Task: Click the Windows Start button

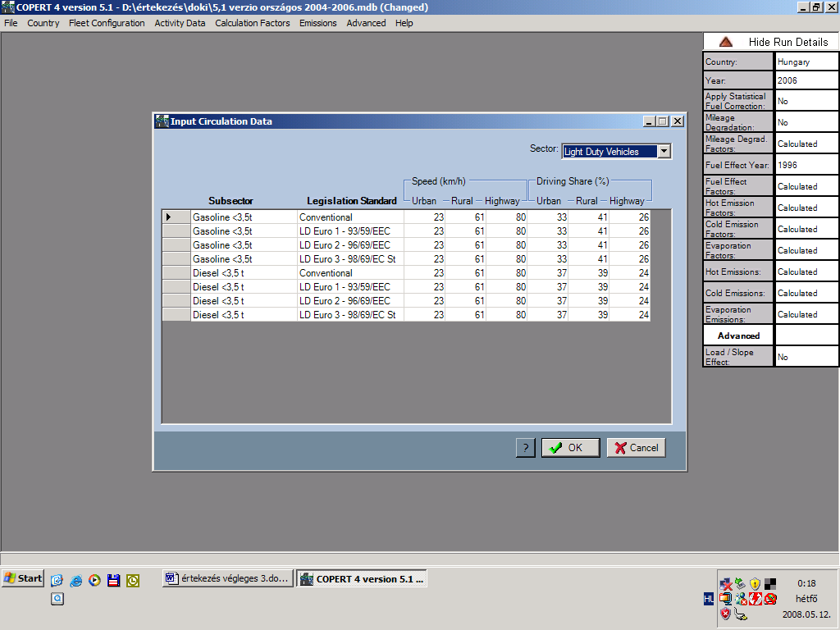Action: click(23, 578)
